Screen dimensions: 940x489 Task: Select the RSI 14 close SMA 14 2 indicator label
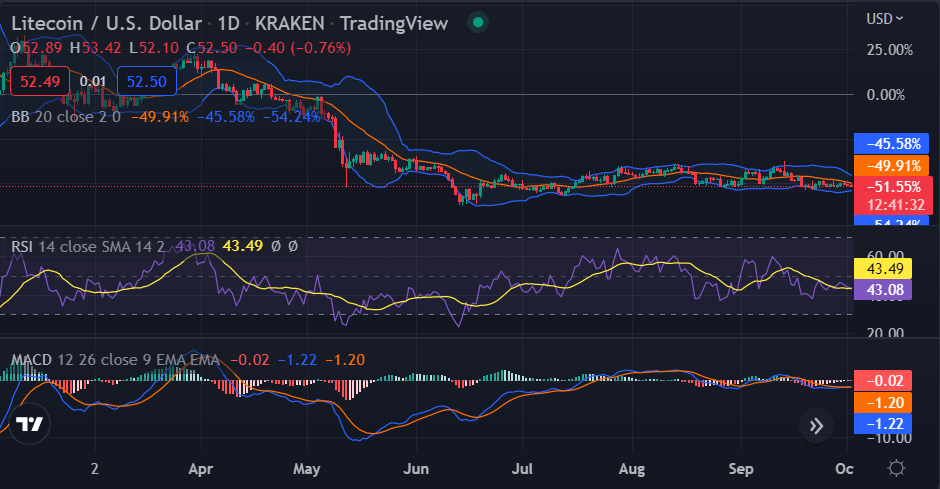[88, 246]
